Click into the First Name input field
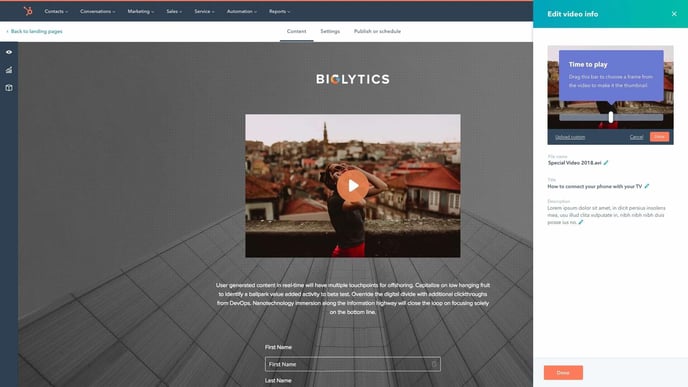The height and width of the screenshot is (387, 688). point(353,364)
